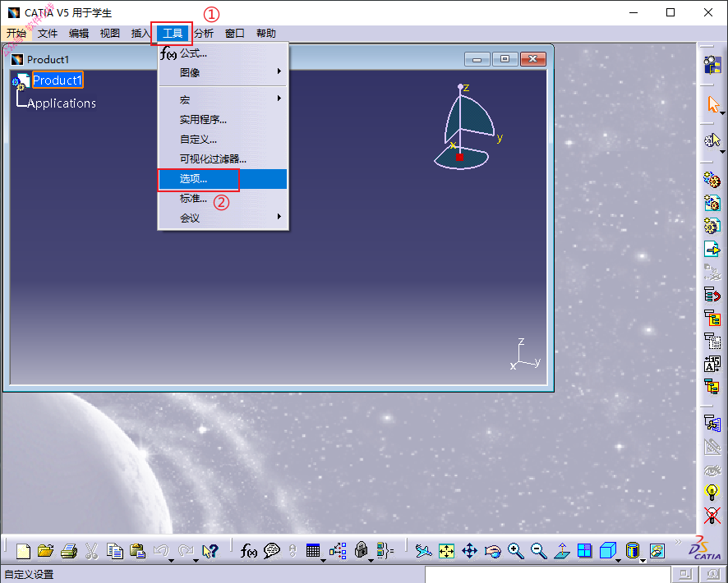Image resolution: width=728 pixels, height=583 pixels.
Task: Open Formula f(x) icon in bottom toolbar
Action: click(x=248, y=551)
